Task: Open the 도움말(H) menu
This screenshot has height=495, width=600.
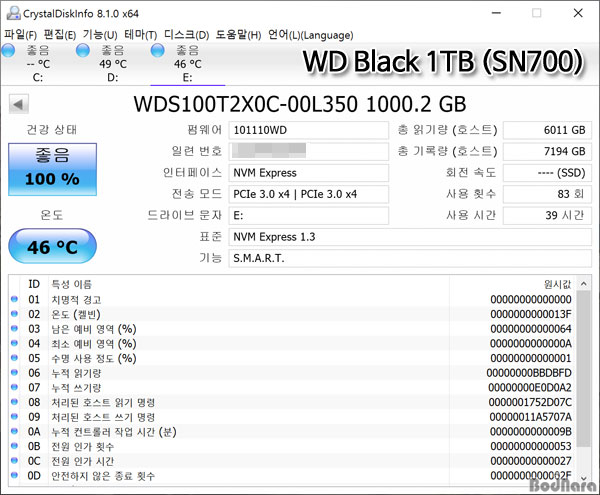Action: [x=238, y=35]
